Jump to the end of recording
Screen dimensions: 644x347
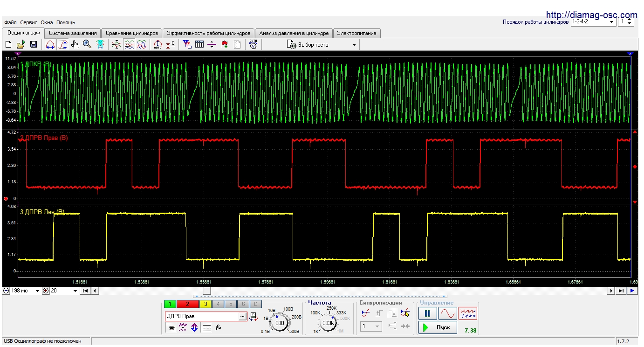pos(621,291)
